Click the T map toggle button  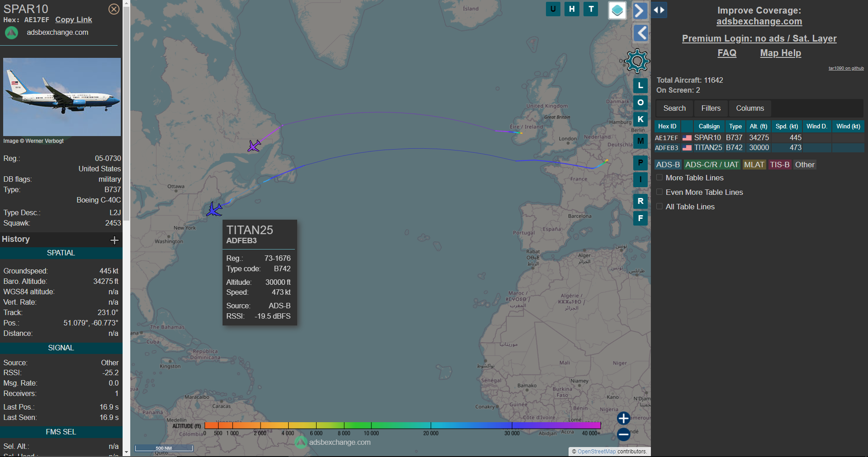(x=591, y=9)
